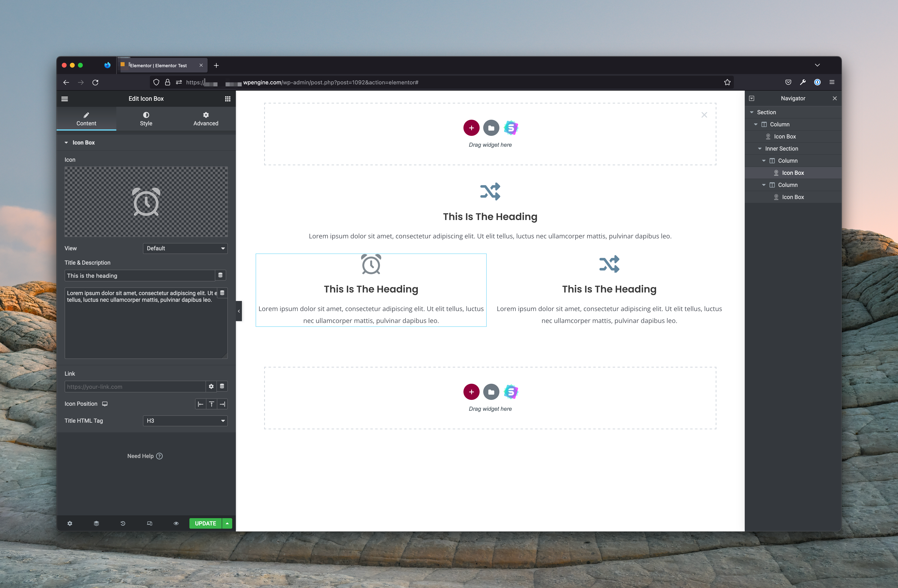Open link options gear icon
This screenshot has height=588, width=898.
coord(211,386)
